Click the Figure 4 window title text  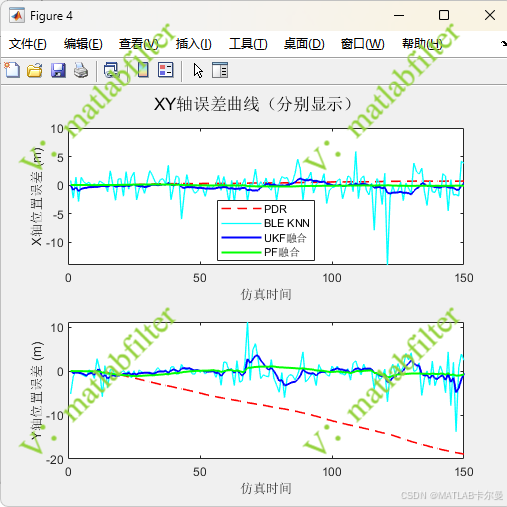tap(51, 16)
